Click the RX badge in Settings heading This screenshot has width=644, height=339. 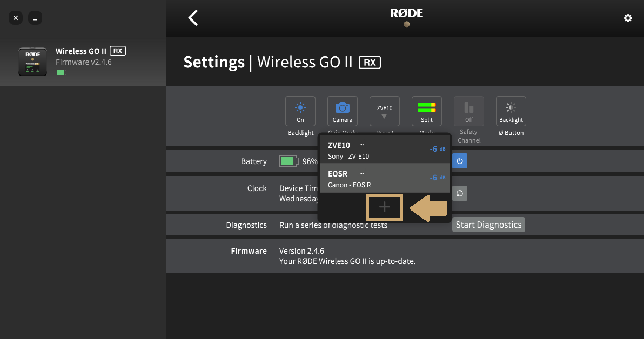coord(370,63)
